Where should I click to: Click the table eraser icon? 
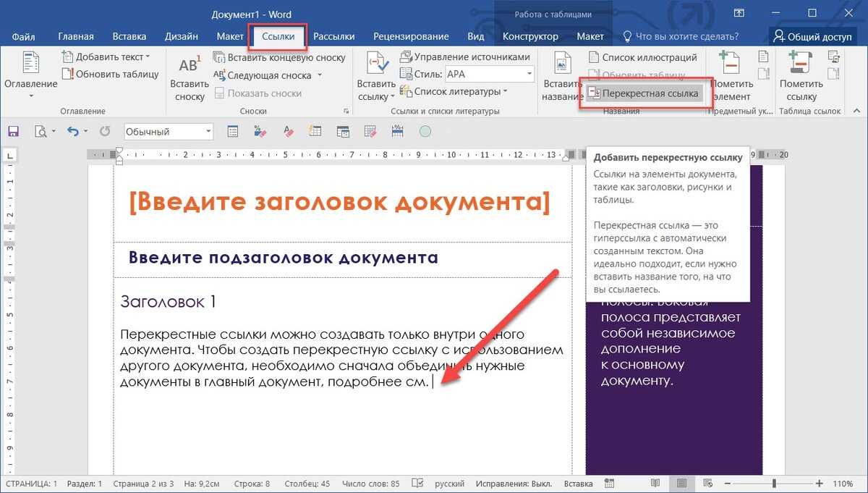370,132
